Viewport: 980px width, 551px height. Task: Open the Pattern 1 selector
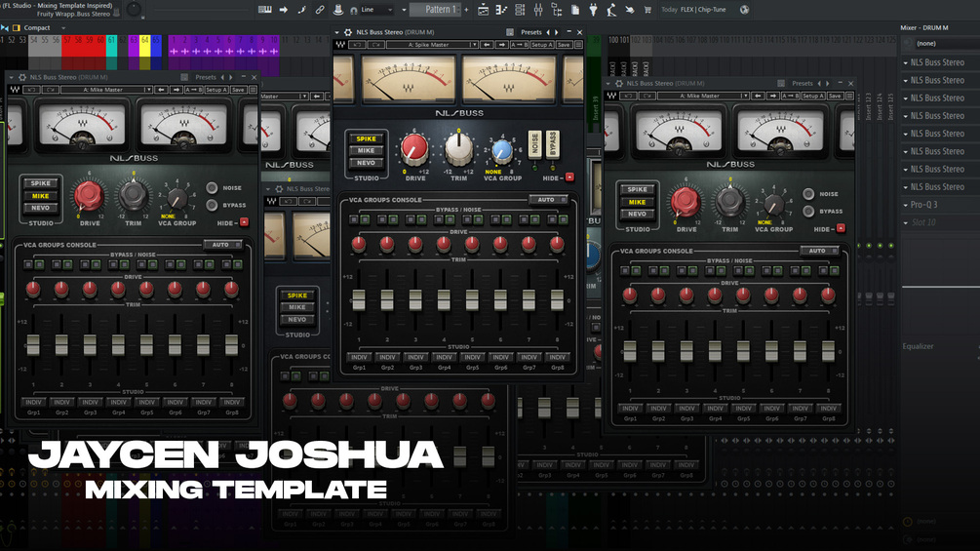tap(436, 10)
